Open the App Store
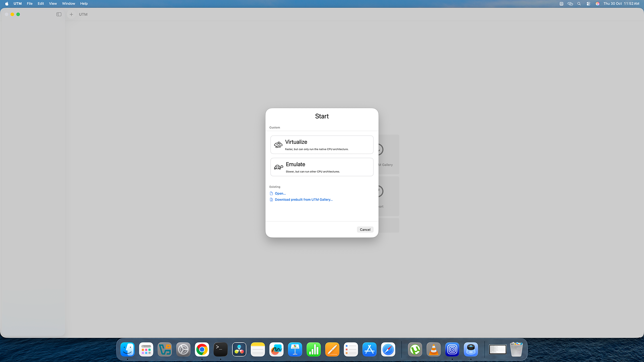 369,349
